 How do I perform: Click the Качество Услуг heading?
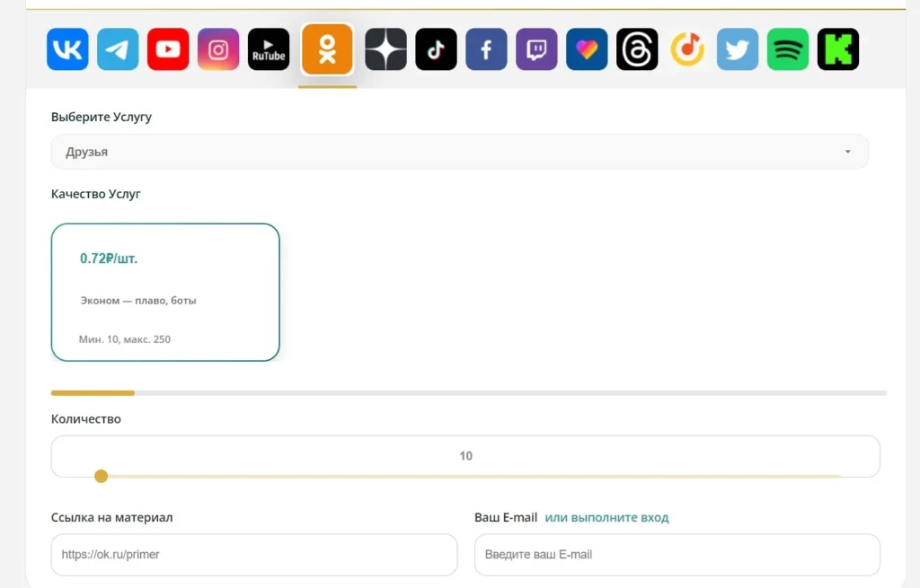pyautogui.click(x=95, y=194)
